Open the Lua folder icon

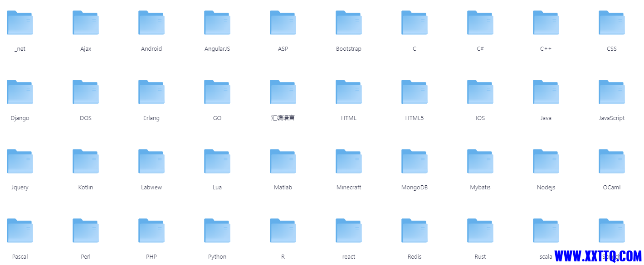pyautogui.click(x=217, y=161)
